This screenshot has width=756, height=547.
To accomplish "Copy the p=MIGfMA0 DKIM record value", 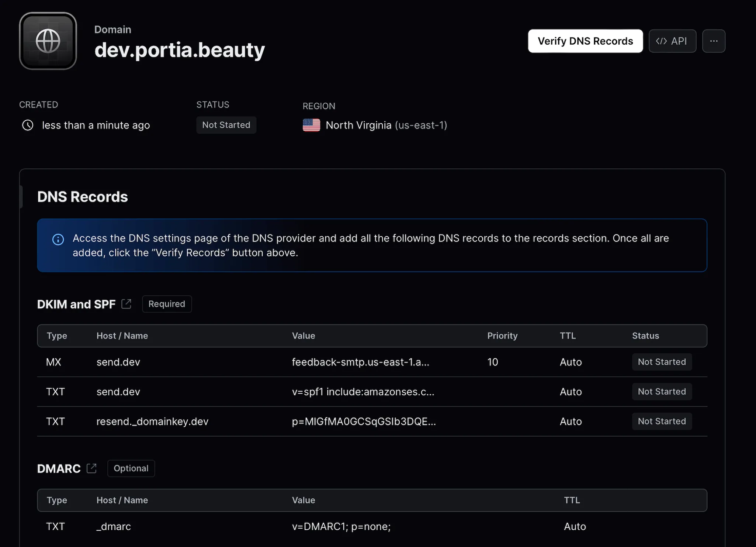I will [364, 422].
